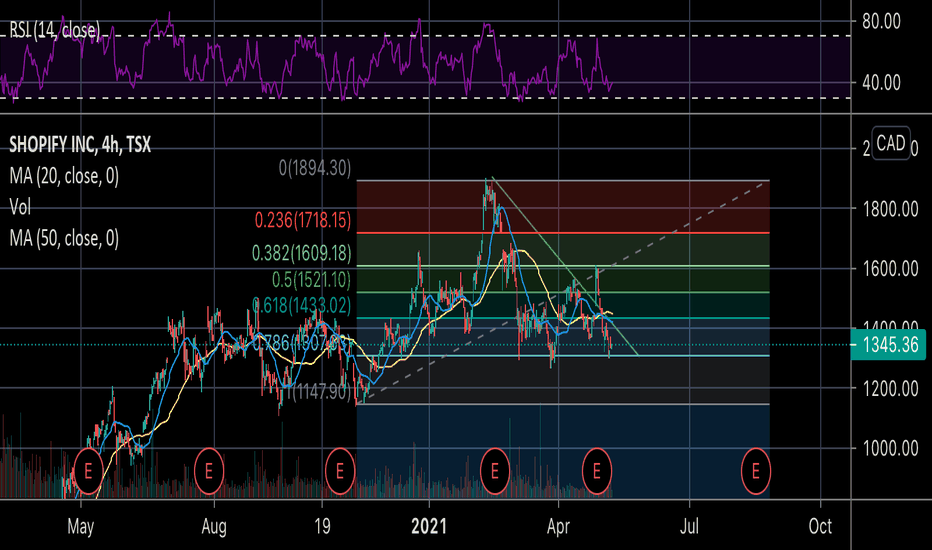
Task: Click the Fibonacci 0.618(1433.02) level label
Action: 302,306
